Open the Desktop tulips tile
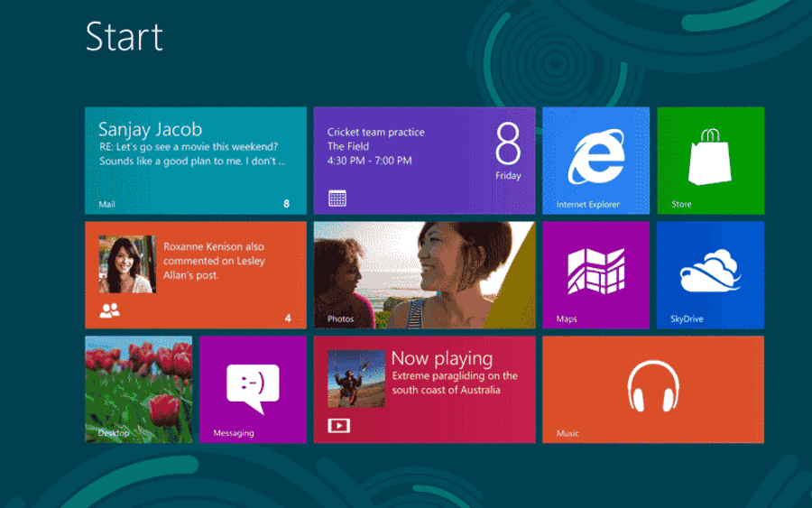Screen dimensions: 812x508 click(x=139, y=390)
